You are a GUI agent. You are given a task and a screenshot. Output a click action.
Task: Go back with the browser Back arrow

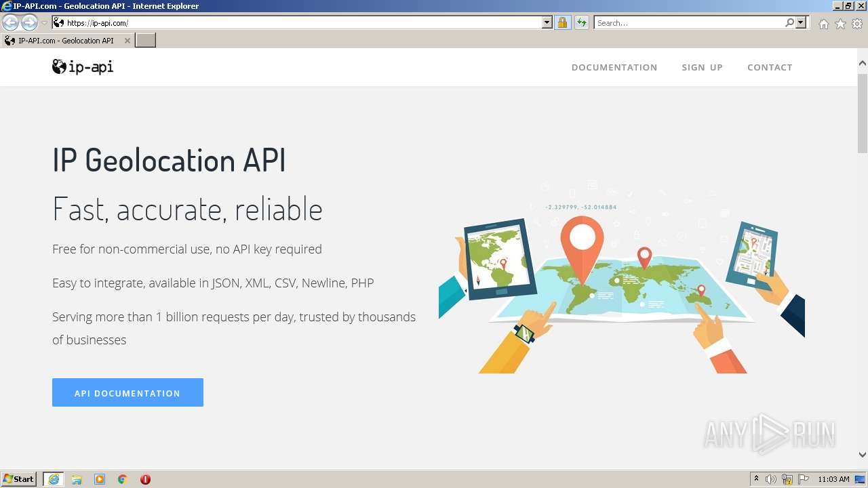(x=10, y=23)
